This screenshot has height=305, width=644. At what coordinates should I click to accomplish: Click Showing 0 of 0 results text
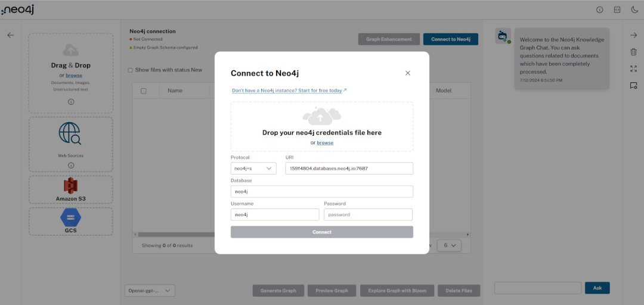(x=167, y=245)
